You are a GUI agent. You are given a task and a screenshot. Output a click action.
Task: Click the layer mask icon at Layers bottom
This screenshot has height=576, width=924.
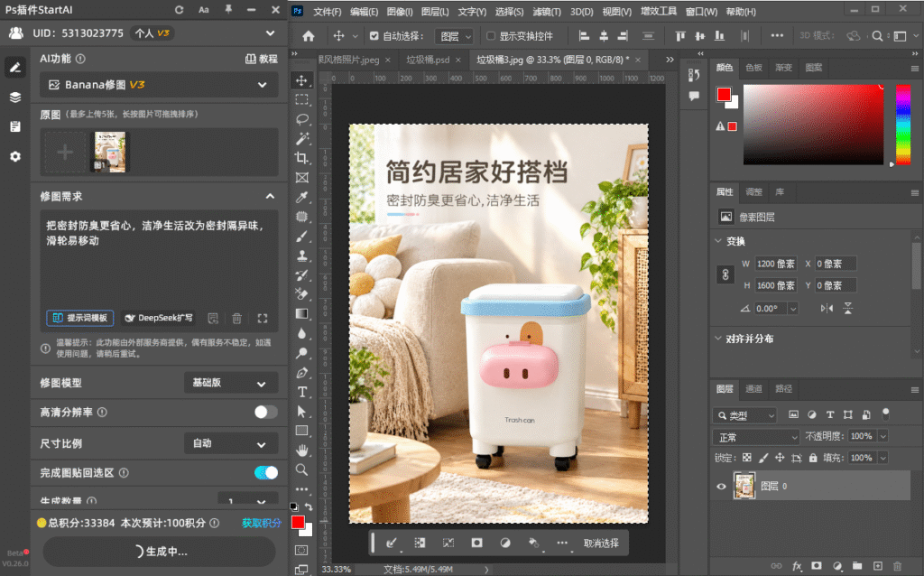[x=816, y=565]
